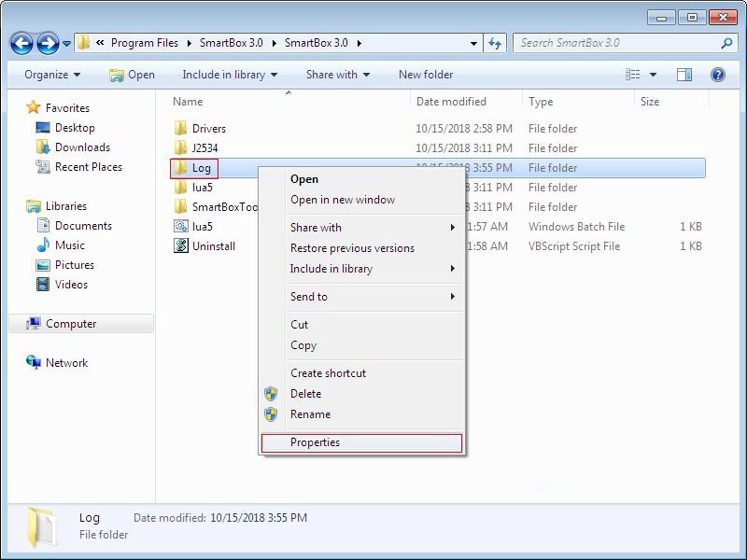The image size is (747, 560).
Task: Select the lua5 folder icon
Action: coord(180,188)
